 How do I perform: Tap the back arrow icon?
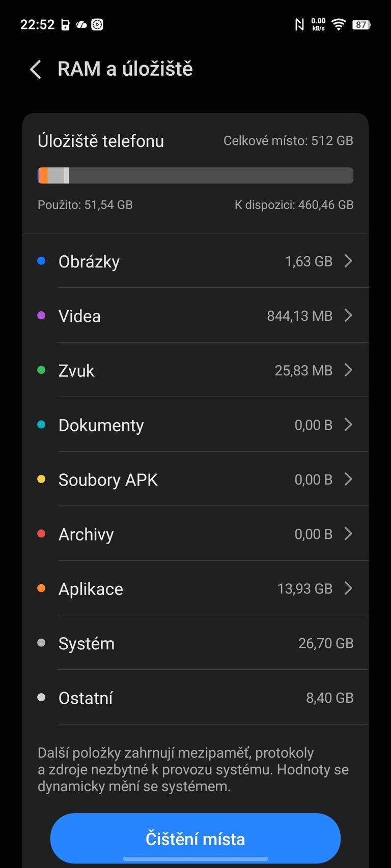pyautogui.click(x=35, y=69)
